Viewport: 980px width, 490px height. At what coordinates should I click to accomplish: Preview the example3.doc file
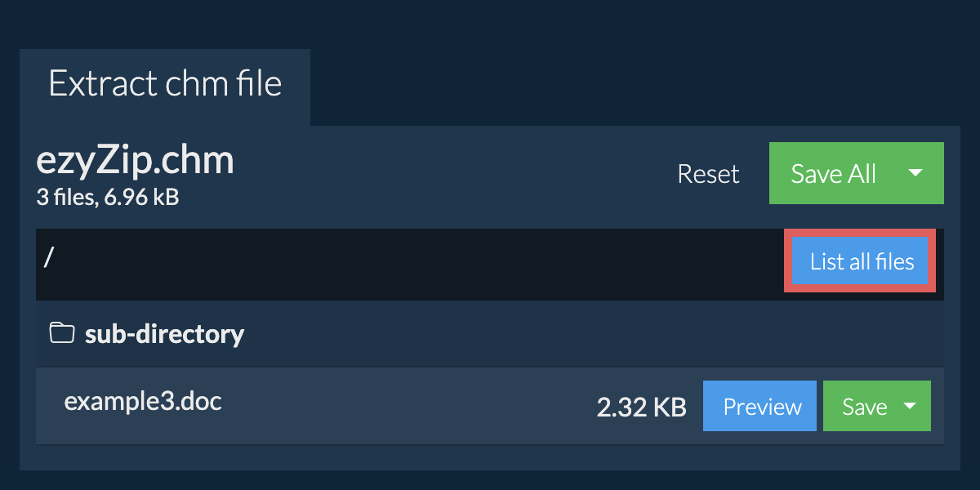coord(762,406)
